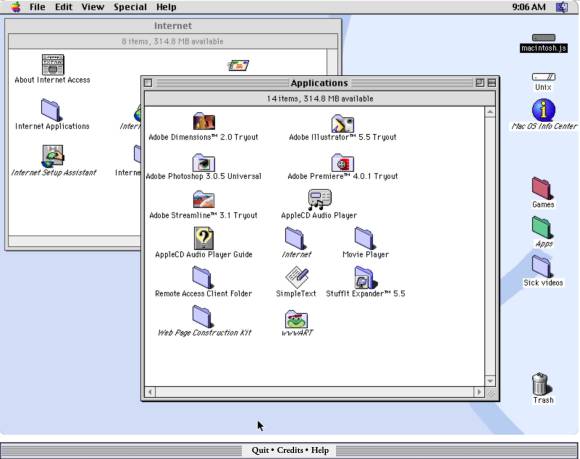Open the Apple menu

(x=16, y=7)
